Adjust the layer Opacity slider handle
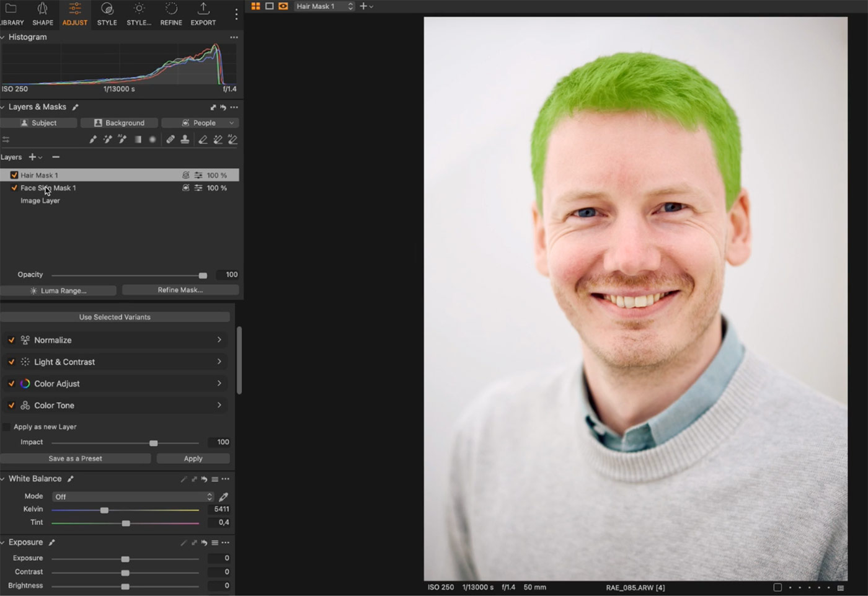868x596 pixels. tap(203, 275)
